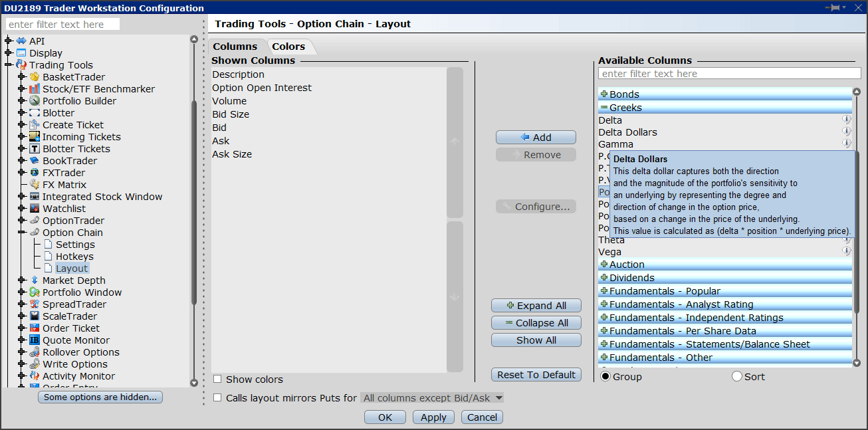868x430 pixels.
Task: Click the Trading Tools icon
Action: (21, 65)
